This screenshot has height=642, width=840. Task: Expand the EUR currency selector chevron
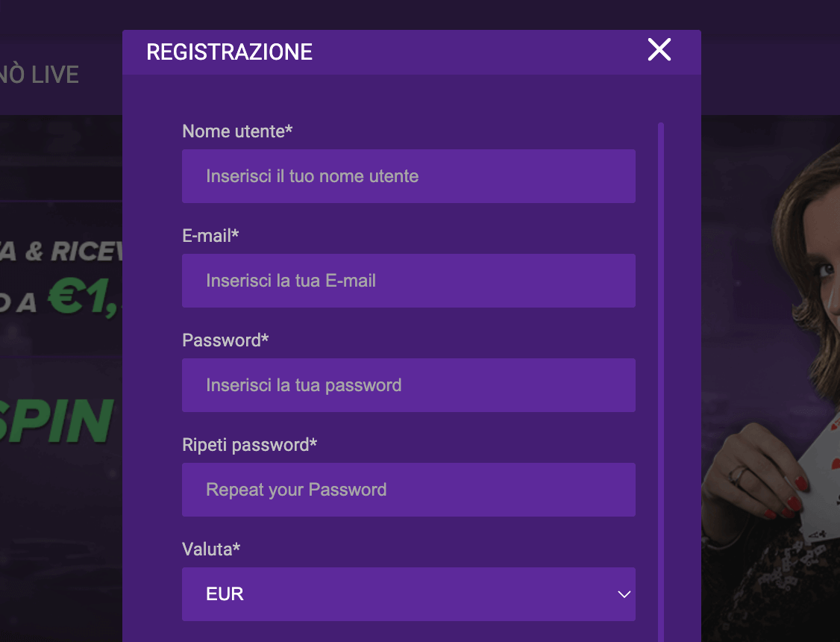click(624, 595)
